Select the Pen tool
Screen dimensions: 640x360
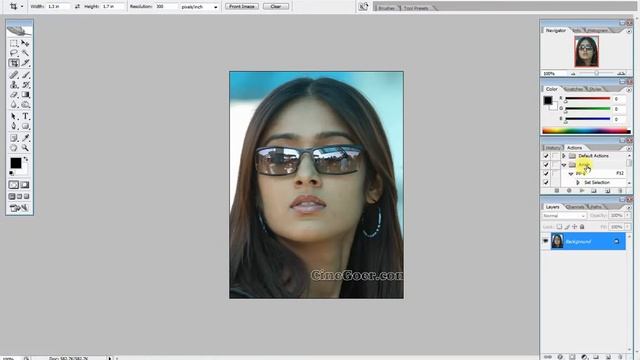[14, 126]
